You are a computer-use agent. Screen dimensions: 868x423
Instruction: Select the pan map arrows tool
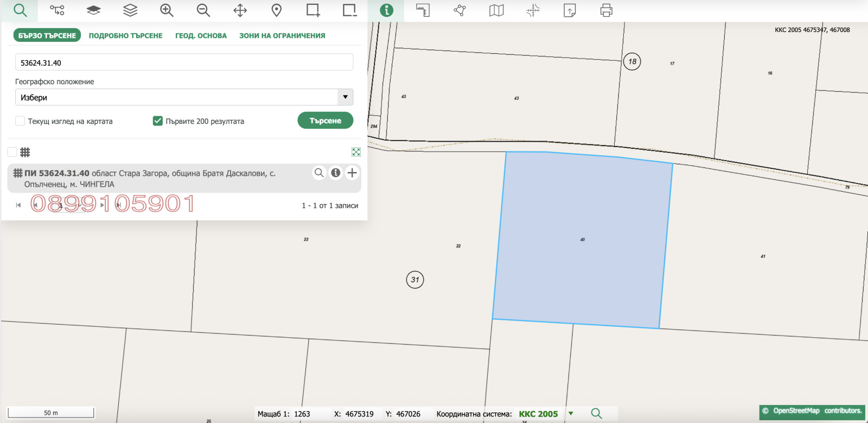(x=240, y=10)
